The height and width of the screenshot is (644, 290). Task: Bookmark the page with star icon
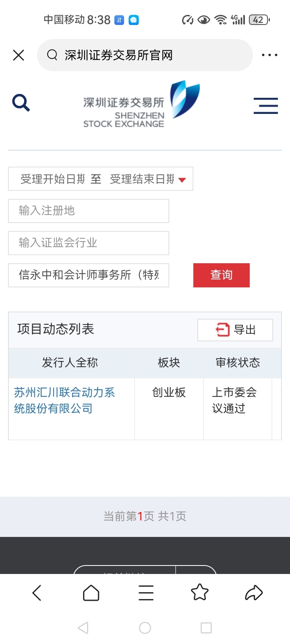pyautogui.click(x=200, y=592)
